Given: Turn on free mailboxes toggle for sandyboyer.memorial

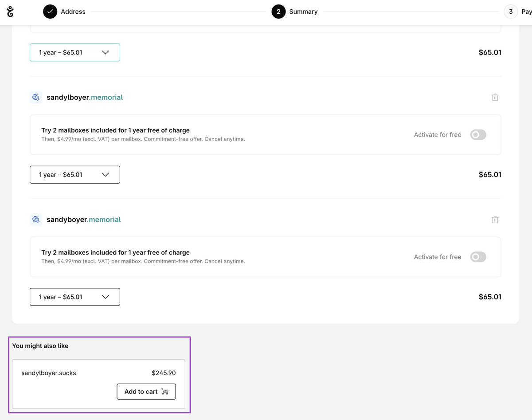Looking at the screenshot, I should click(478, 257).
